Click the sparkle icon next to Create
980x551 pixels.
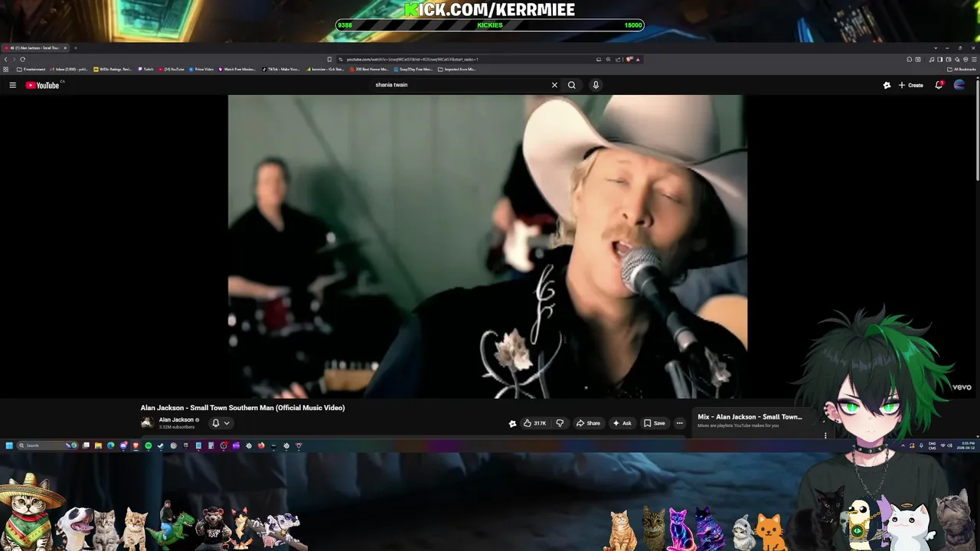coord(887,85)
